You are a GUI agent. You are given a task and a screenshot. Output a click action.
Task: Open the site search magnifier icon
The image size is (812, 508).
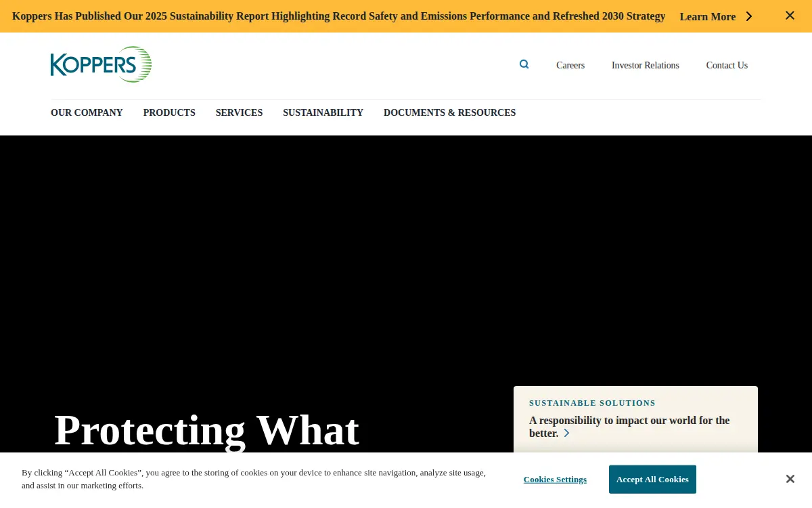[x=524, y=64]
